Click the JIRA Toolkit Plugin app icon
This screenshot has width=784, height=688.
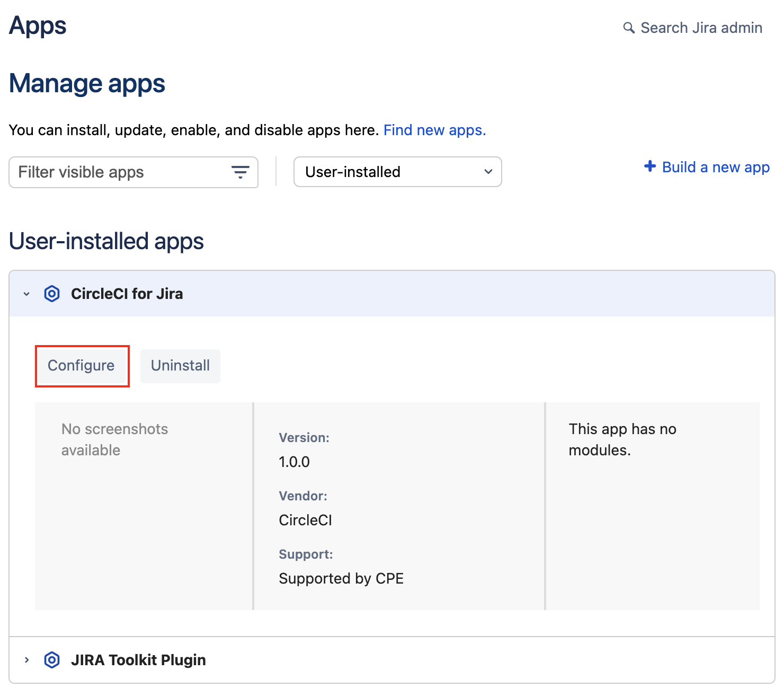click(x=52, y=660)
